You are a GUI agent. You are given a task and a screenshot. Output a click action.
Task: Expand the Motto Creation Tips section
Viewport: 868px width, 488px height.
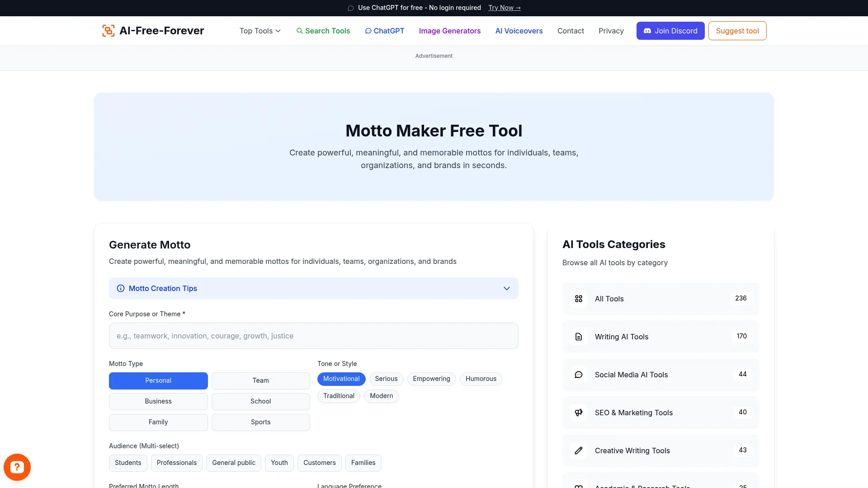coord(506,288)
